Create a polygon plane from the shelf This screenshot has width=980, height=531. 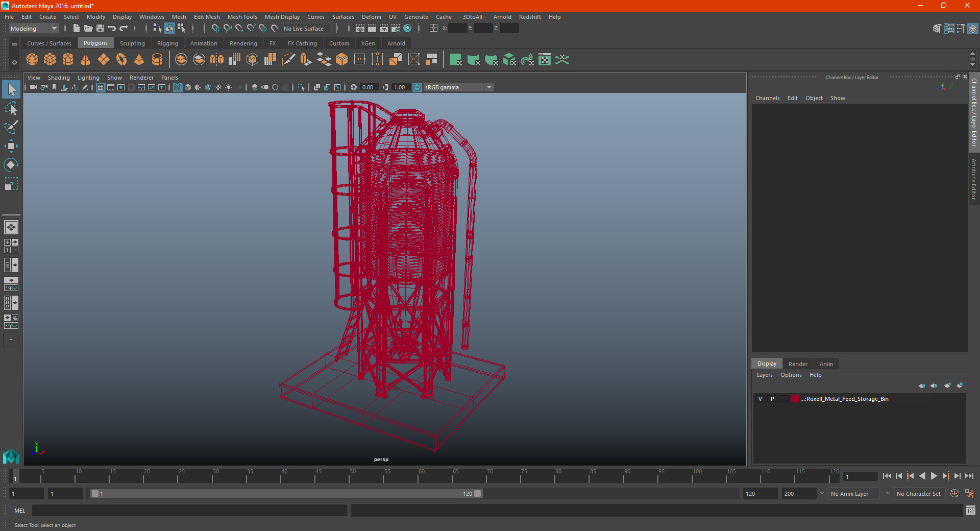pos(104,60)
